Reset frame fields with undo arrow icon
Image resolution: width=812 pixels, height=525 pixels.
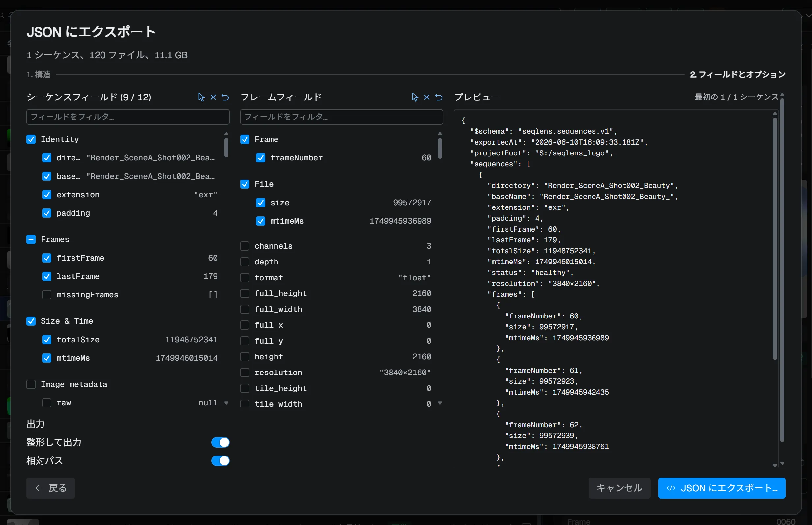pyautogui.click(x=439, y=97)
